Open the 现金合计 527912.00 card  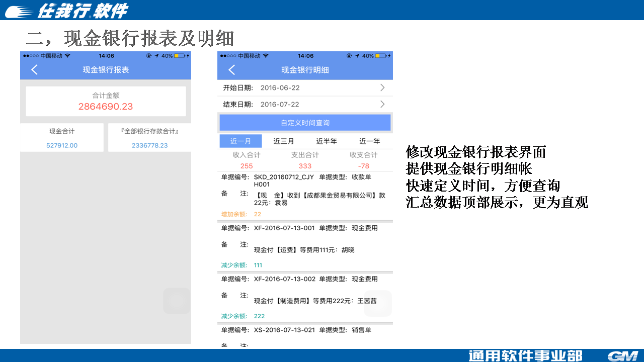62,138
